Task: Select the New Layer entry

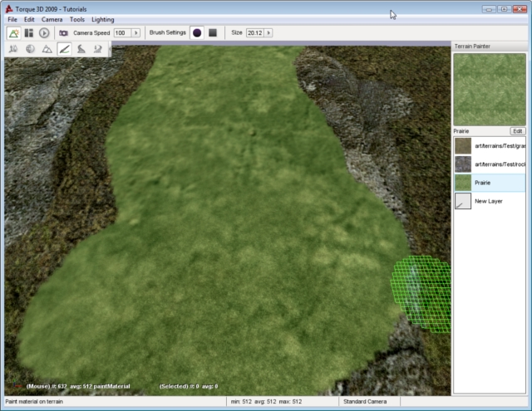Action: (489, 201)
